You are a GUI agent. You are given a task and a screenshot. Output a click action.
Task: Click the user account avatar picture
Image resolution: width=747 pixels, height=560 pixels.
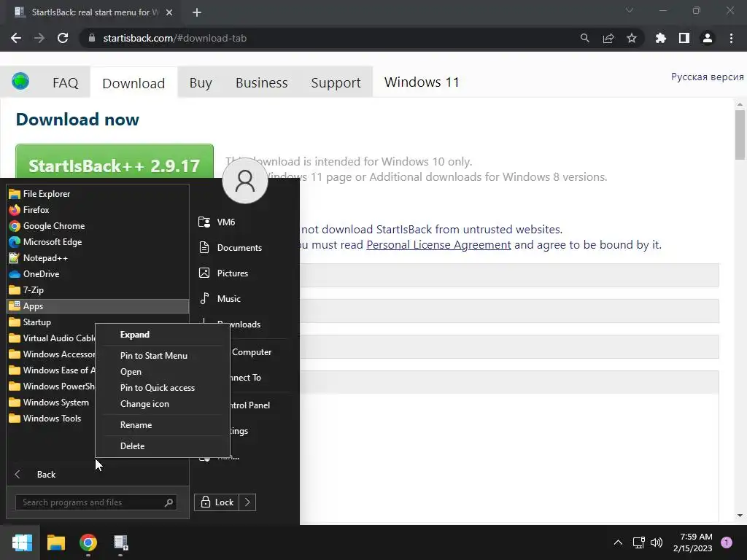click(x=245, y=181)
